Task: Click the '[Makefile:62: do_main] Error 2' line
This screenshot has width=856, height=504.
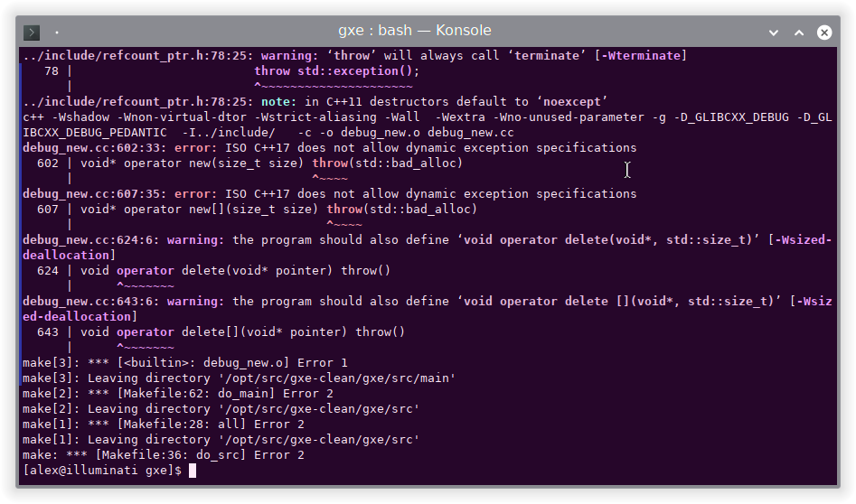Action: [225, 394]
